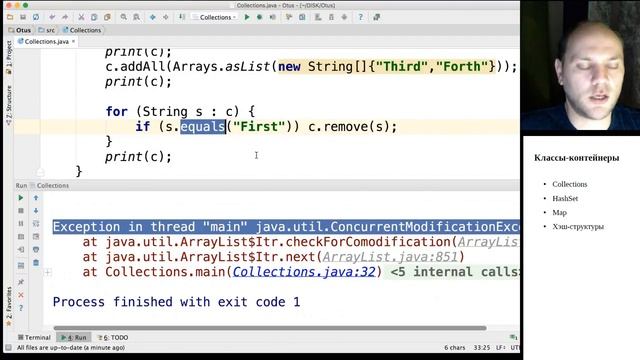Click the Debug bug icon in the toolbar
This screenshot has height=360, width=640.
pyautogui.click(x=259, y=17)
